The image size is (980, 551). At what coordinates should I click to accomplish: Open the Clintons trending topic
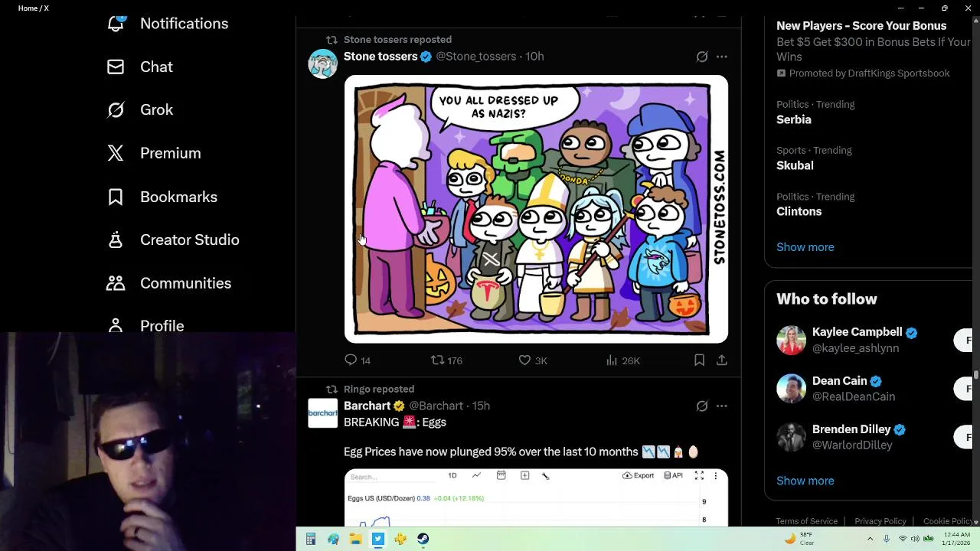point(799,212)
